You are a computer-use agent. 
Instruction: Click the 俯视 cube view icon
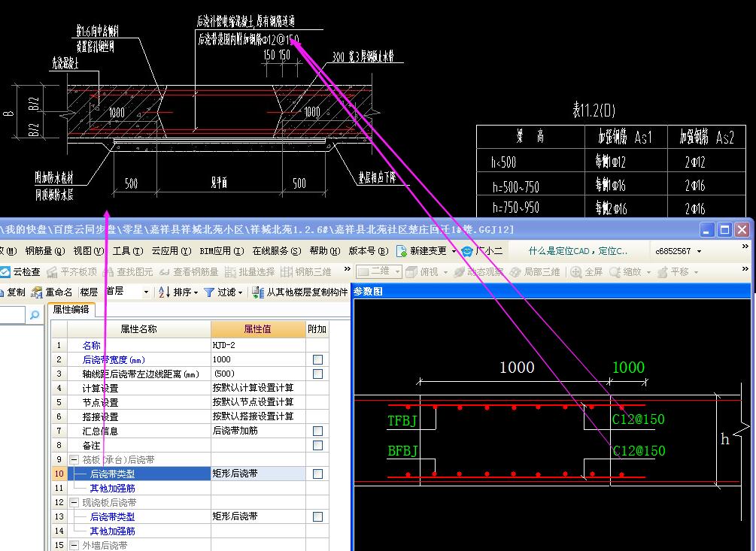pos(411,272)
